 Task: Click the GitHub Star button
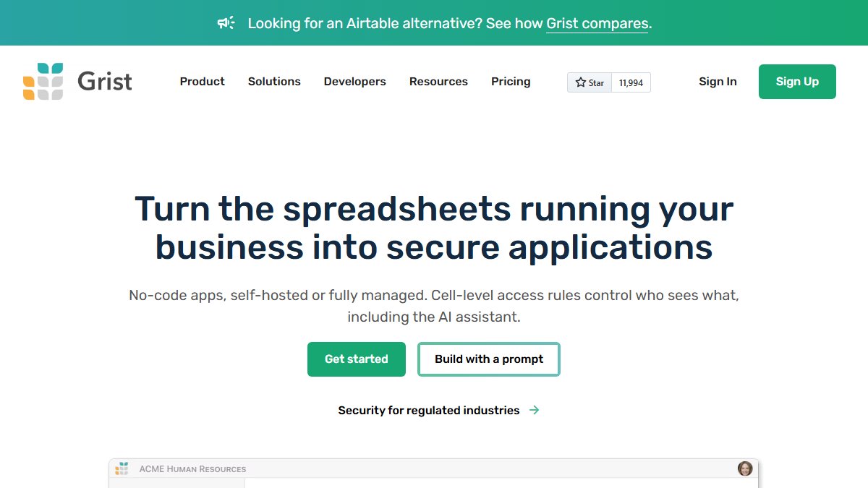coord(590,82)
